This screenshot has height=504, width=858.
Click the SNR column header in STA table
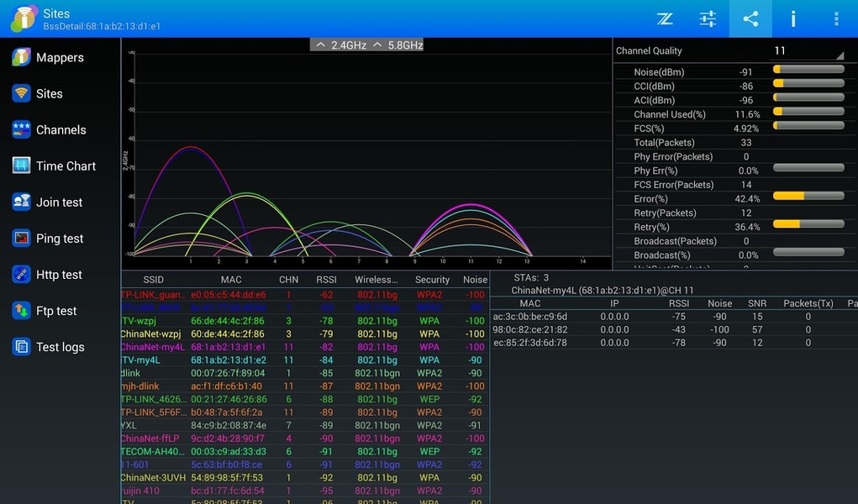757,303
